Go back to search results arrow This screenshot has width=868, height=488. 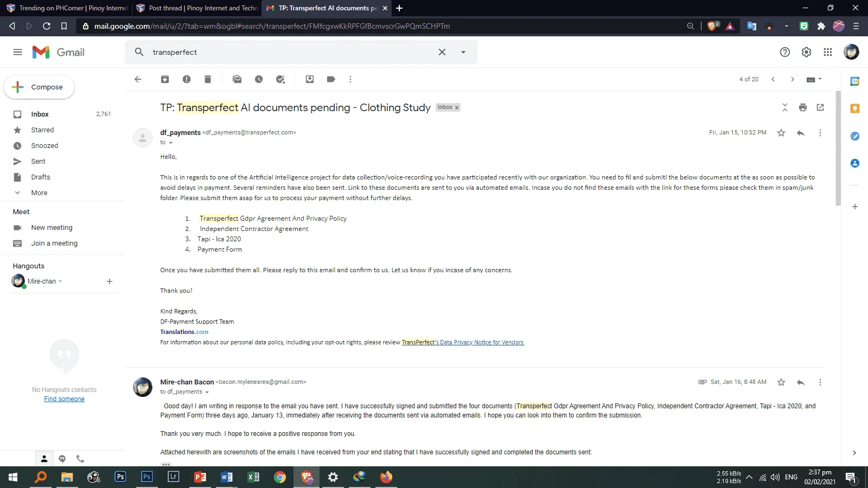click(138, 79)
